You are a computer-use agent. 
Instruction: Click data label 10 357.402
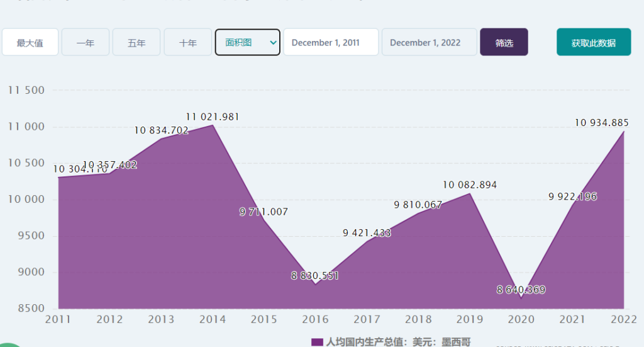(x=109, y=165)
